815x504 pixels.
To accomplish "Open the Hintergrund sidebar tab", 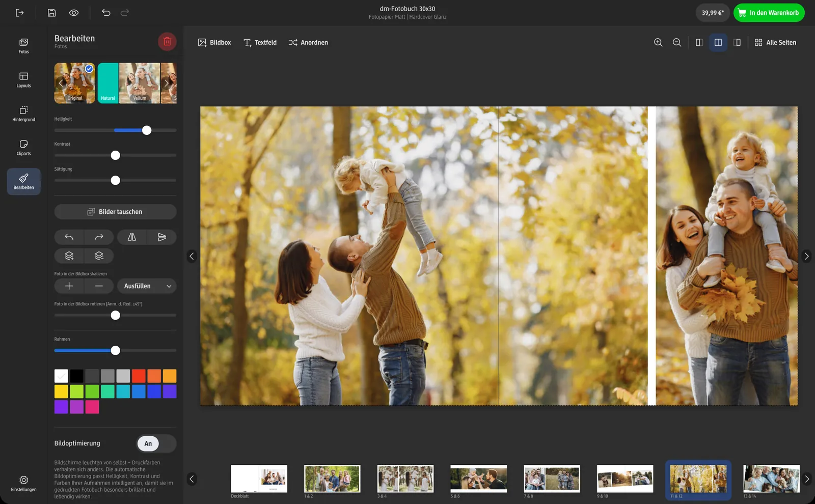I will [x=24, y=114].
